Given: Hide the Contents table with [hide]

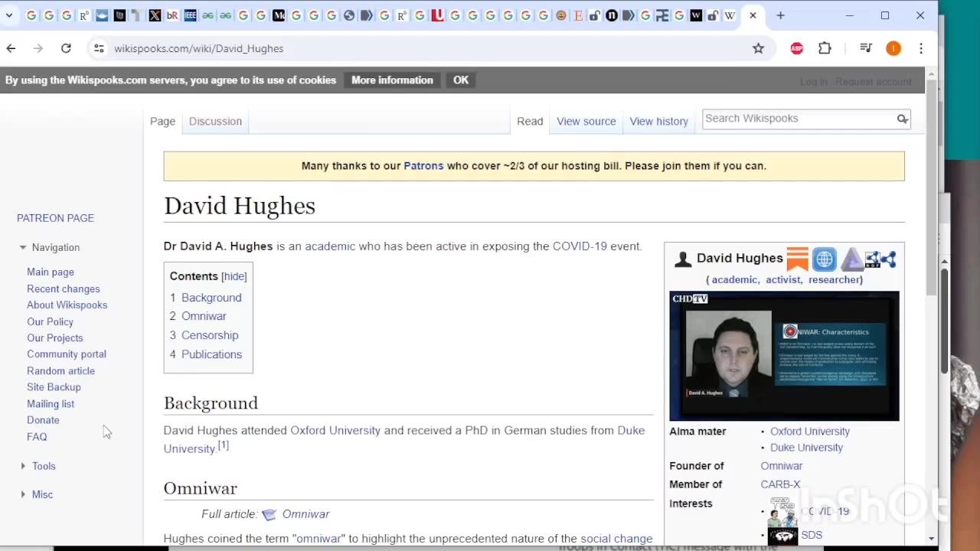Looking at the screenshot, I should [x=234, y=276].
